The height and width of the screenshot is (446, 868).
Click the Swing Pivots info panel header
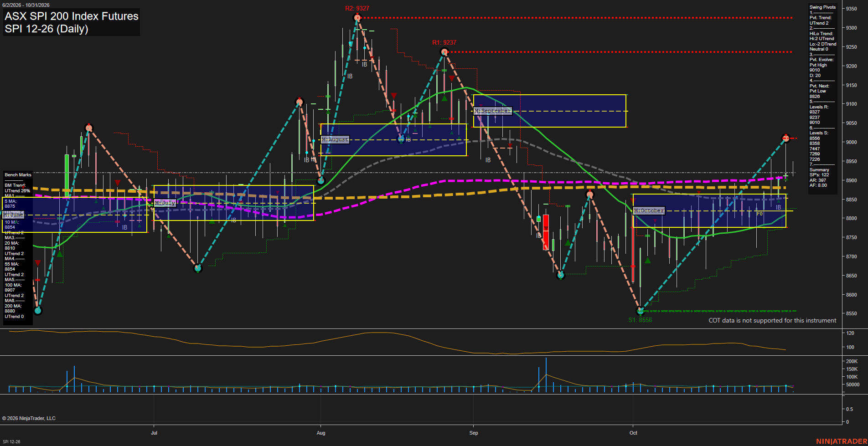click(822, 7)
